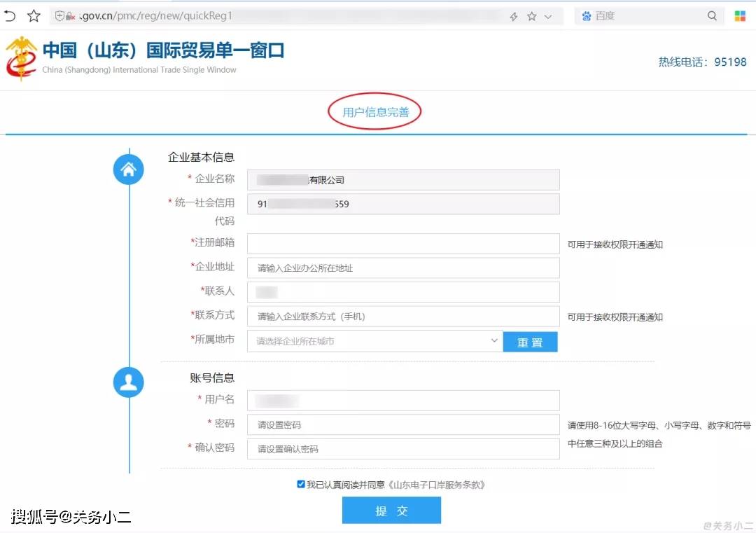This screenshot has width=756, height=533.
Task: Click the 注册邮箱 email input field
Action: (403, 244)
